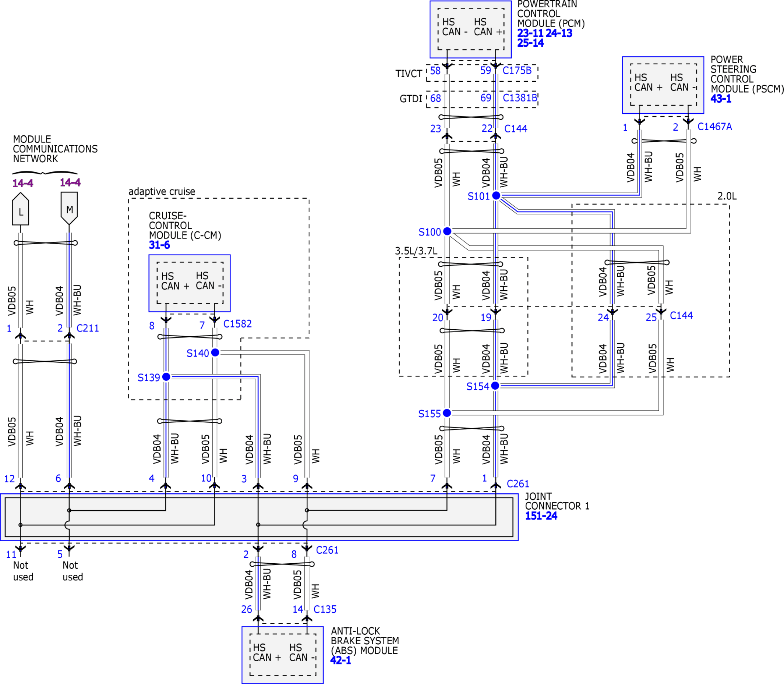Follow the 42-1 ABS module link
Viewport: 784px width, 684px height.
tap(340, 660)
